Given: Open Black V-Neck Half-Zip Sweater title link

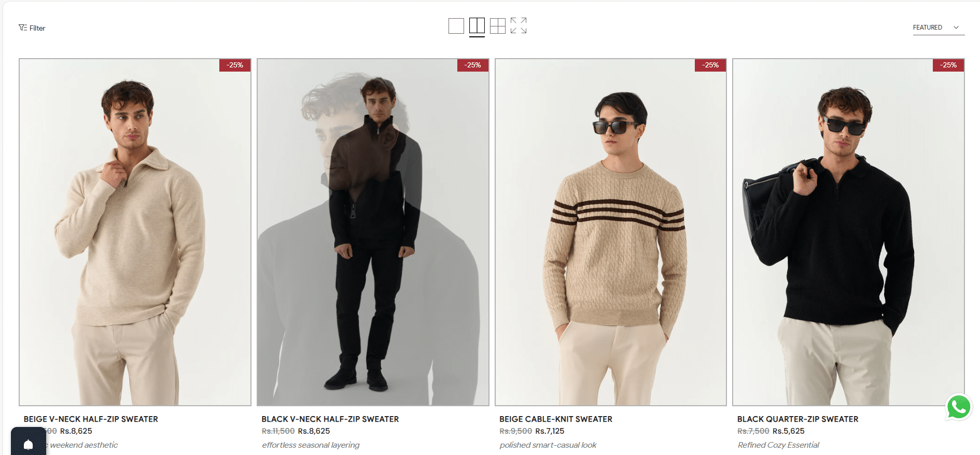Looking at the screenshot, I should [330, 419].
